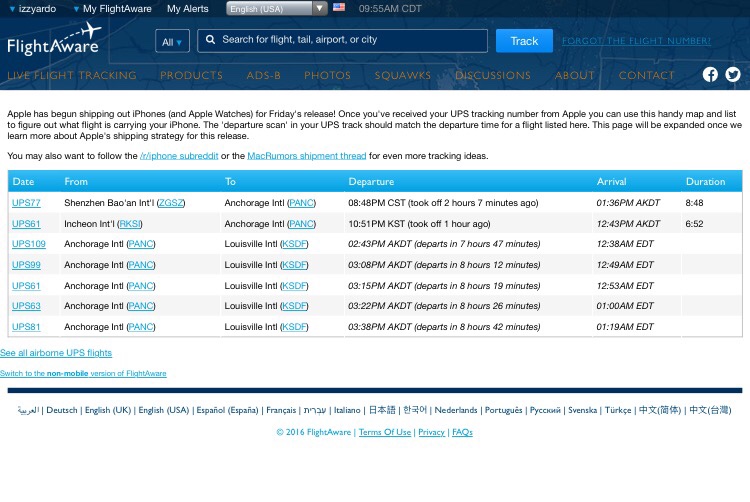Select Français language in footer
This screenshot has height=502, width=750.
click(x=281, y=410)
